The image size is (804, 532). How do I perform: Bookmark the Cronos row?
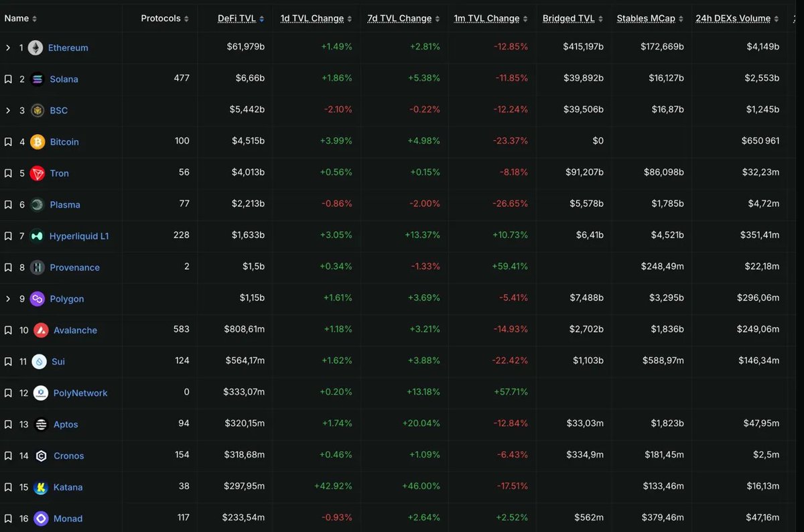tap(8, 456)
